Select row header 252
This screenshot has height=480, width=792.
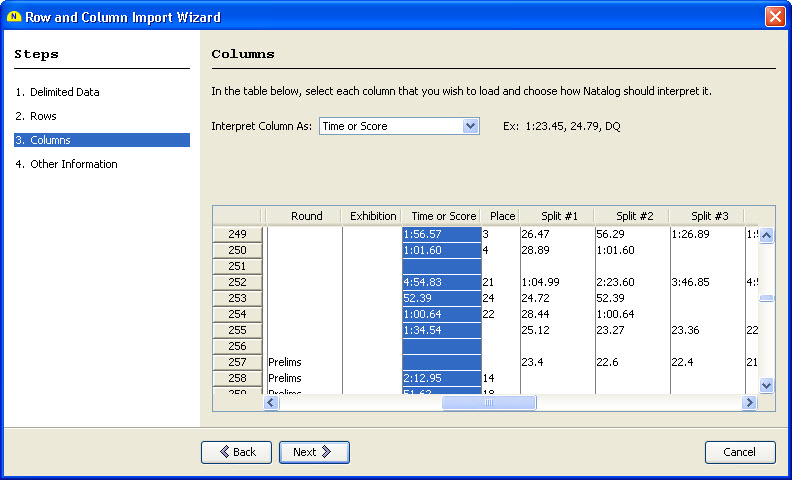pyautogui.click(x=237, y=282)
